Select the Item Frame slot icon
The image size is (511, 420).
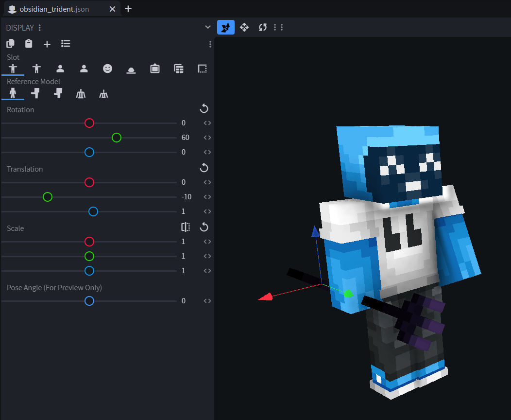click(x=155, y=69)
